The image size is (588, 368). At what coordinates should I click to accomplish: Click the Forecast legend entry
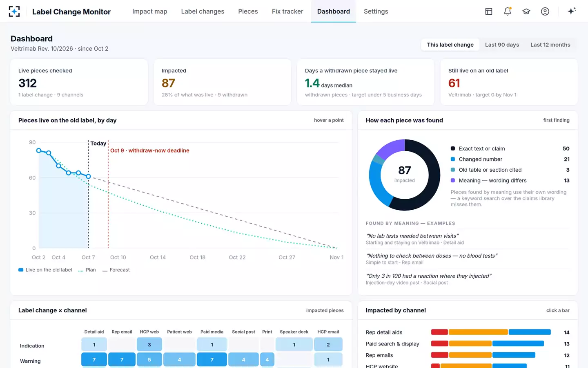pyautogui.click(x=116, y=270)
